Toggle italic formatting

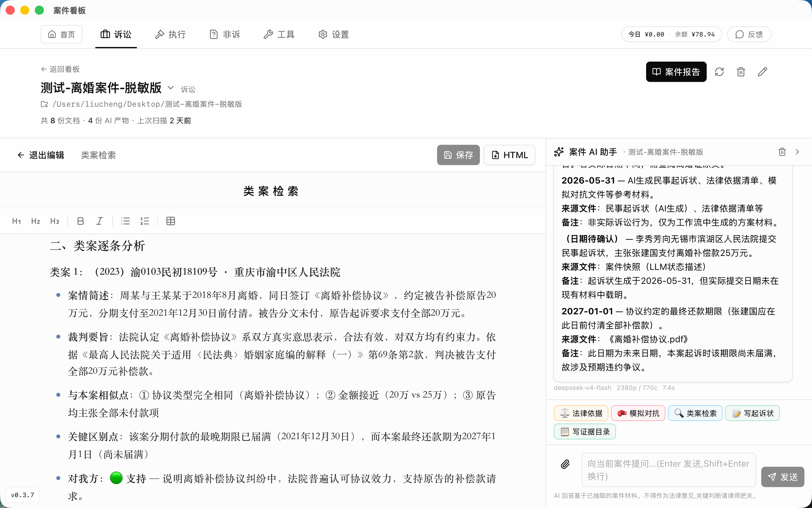tap(100, 221)
